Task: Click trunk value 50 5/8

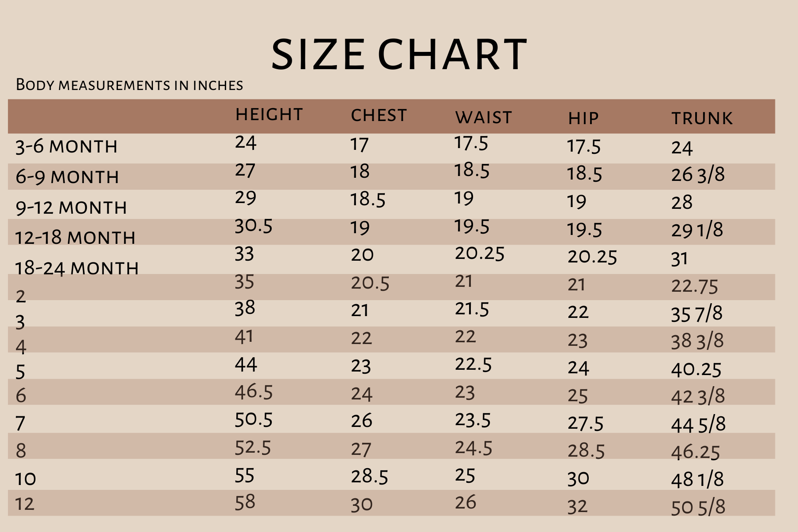Action: point(698,507)
